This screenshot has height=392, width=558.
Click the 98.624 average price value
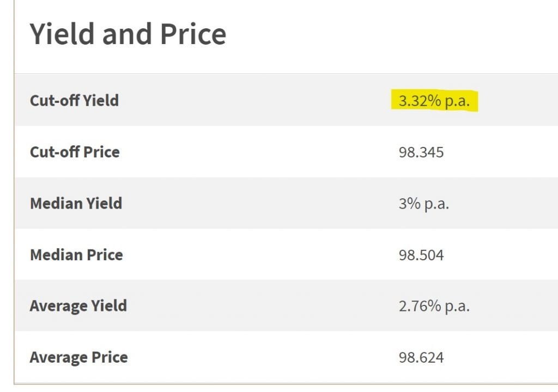point(421,358)
